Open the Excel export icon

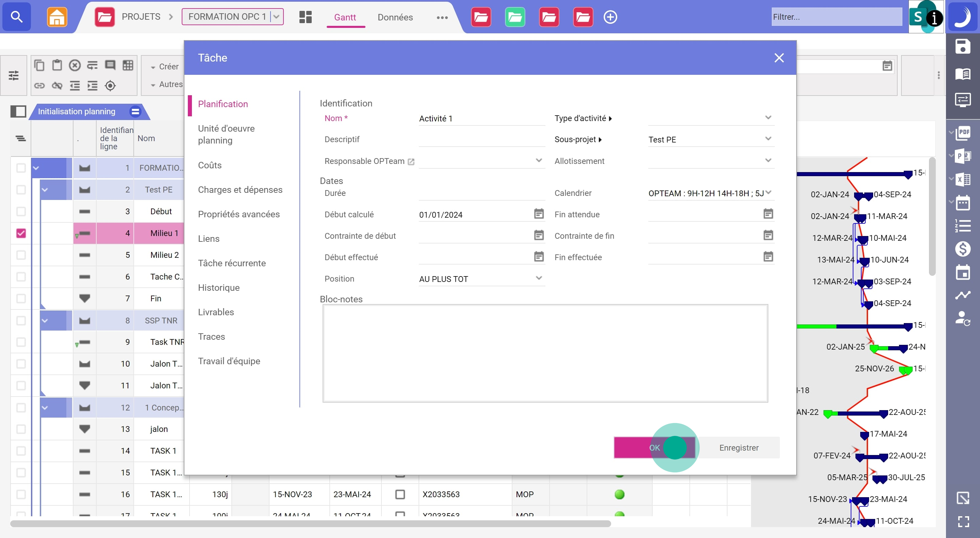point(963,179)
